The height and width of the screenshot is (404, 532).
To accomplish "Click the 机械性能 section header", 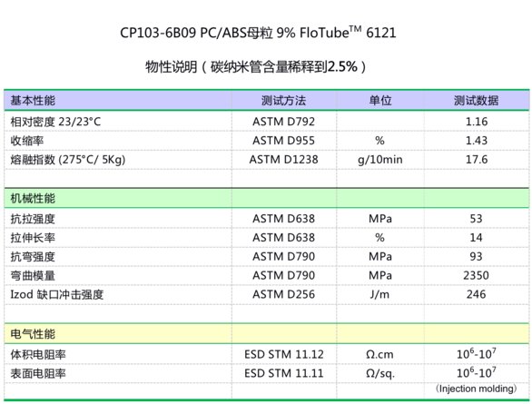I will coord(33,198).
